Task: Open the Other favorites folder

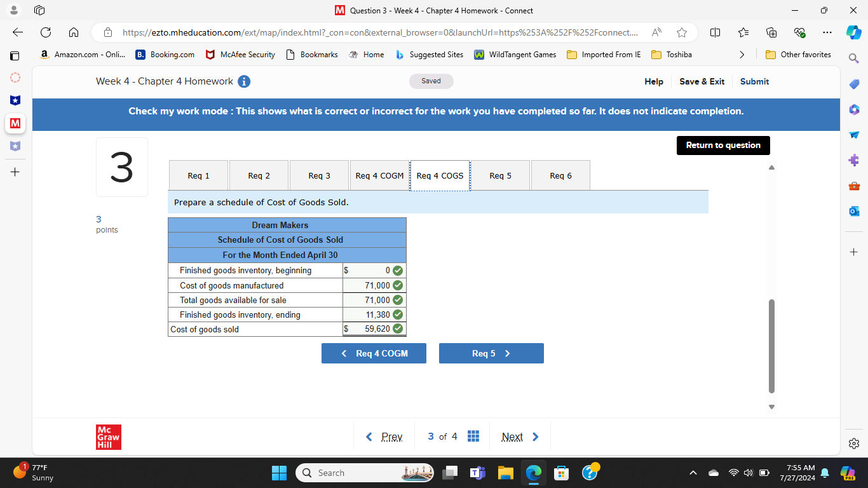Action: click(798, 55)
